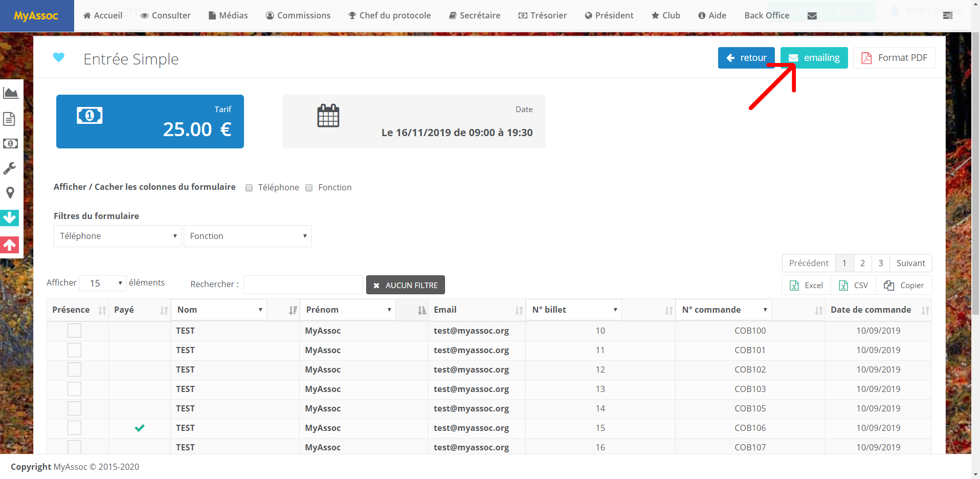Click the wrench tool icon in sidebar
This screenshot has width=980, height=479.
10,168
